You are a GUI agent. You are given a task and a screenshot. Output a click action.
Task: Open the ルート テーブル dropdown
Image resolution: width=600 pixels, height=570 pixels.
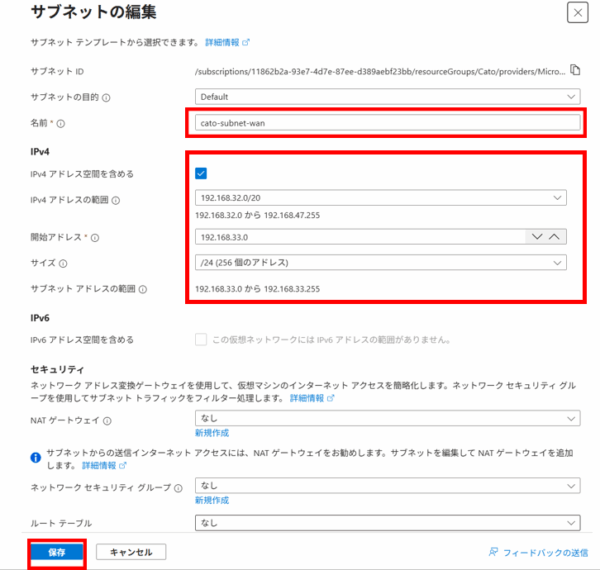tap(386, 522)
